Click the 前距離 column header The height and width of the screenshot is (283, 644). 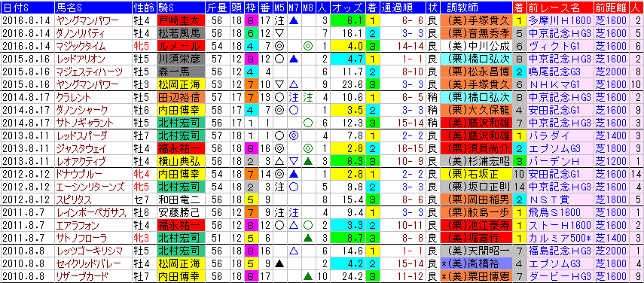pos(612,8)
